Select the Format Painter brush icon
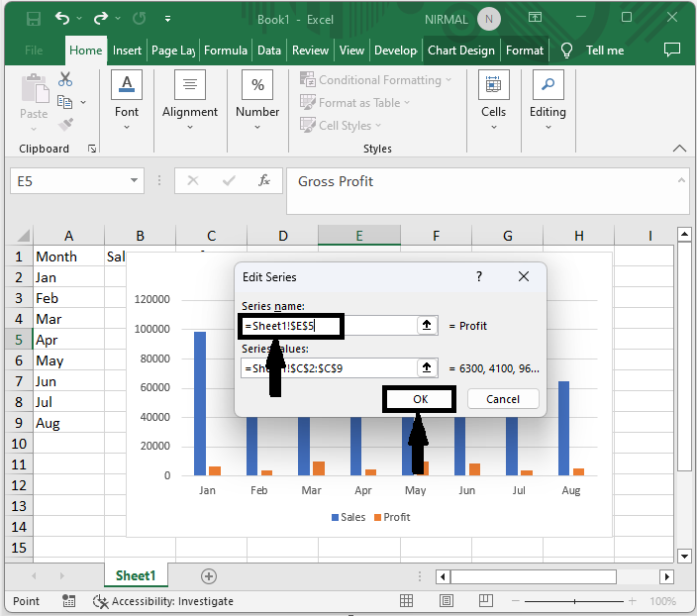The width and height of the screenshot is (697, 616). coord(65,125)
